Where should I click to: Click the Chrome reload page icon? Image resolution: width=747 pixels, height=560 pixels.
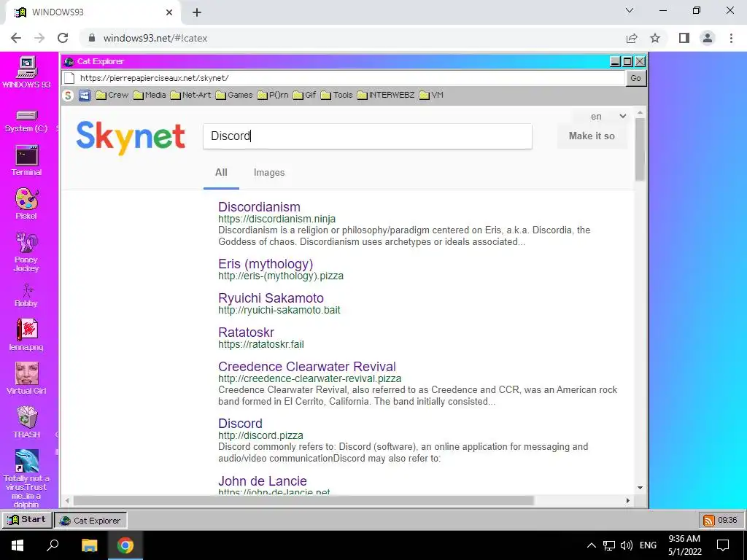point(63,38)
